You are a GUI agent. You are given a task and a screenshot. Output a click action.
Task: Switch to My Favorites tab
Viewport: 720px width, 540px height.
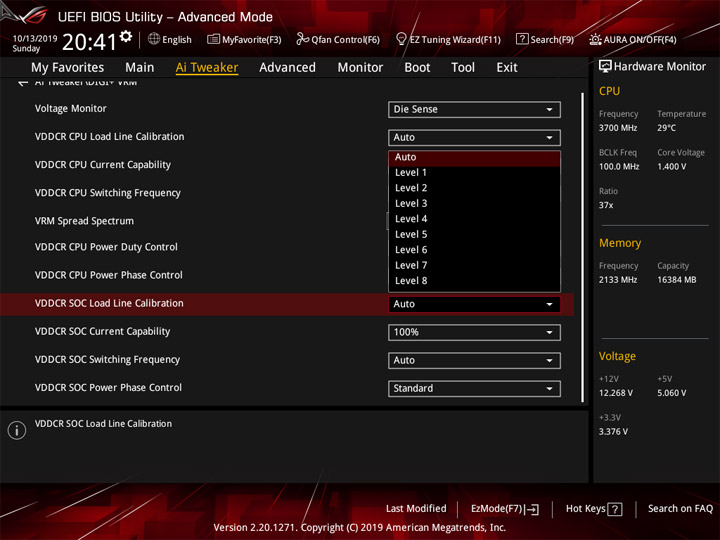click(68, 68)
